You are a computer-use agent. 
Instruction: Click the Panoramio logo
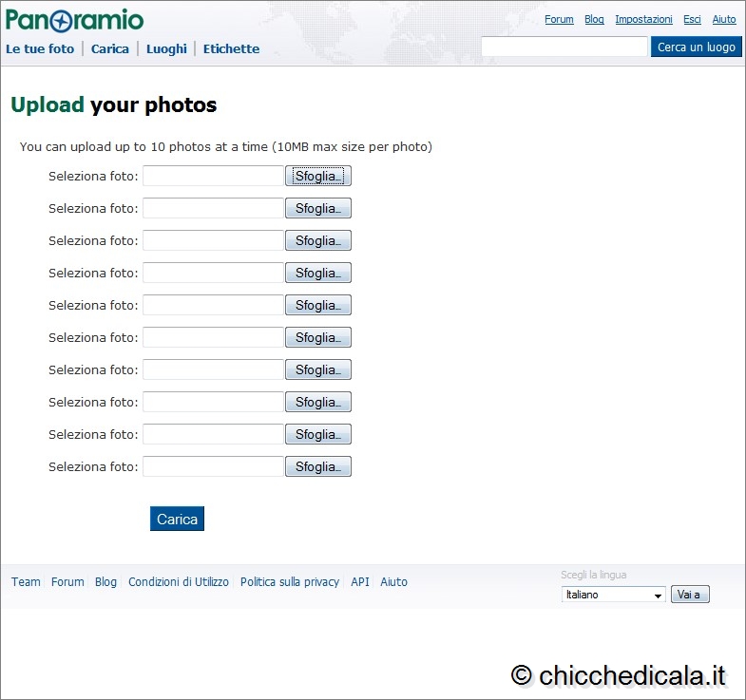pos(75,20)
